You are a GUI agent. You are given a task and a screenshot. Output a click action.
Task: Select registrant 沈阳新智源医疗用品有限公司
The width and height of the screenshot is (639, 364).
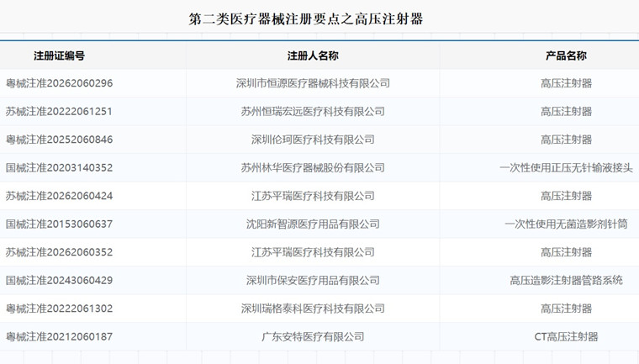pos(313,224)
